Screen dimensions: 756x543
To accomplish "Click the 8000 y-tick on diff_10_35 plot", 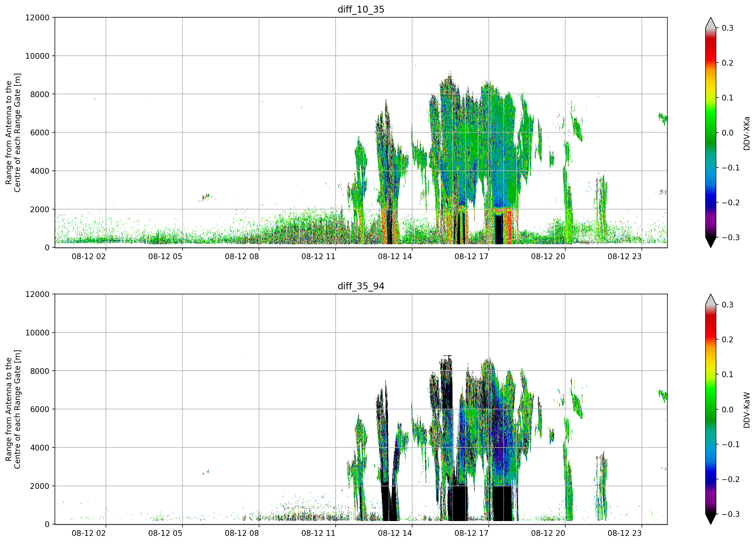I will pos(40,94).
